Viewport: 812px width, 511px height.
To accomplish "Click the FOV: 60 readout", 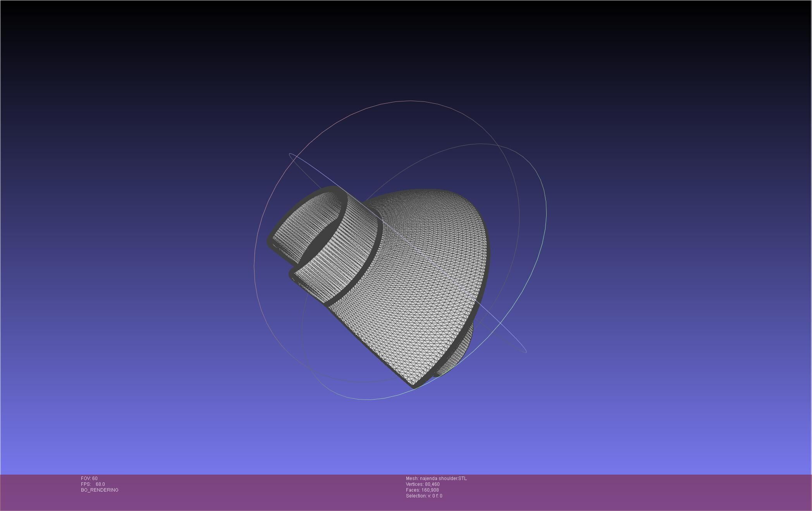I will [x=89, y=478].
